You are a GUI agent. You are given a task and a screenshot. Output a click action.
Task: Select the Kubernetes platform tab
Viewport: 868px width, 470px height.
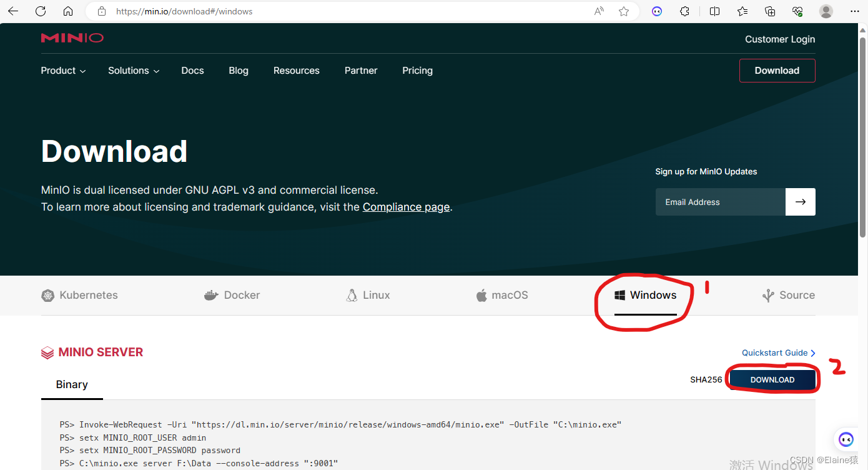[79, 295]
